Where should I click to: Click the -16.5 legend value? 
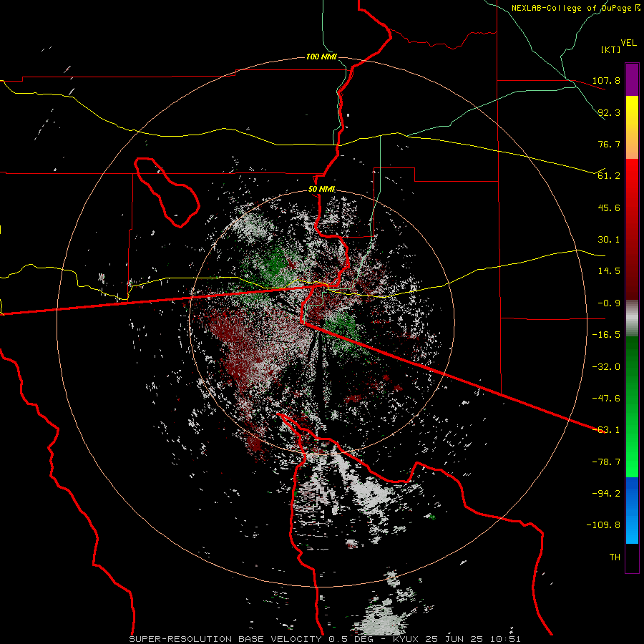[x=606, y=335]
